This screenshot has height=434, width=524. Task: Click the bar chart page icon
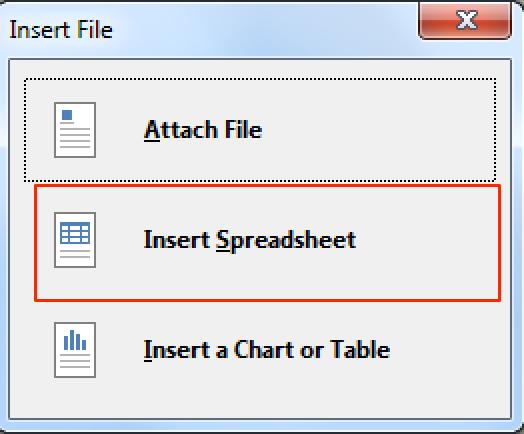[x=75, y=350]
